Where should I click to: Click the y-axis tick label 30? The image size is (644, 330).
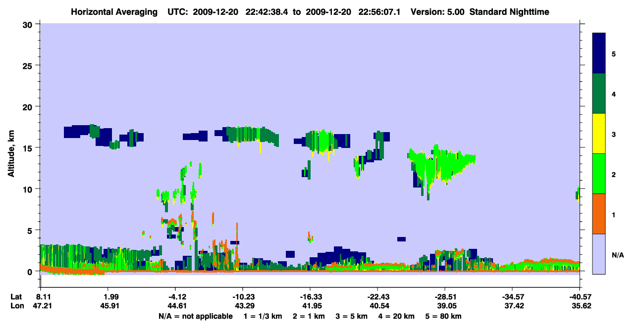[x=29, y=24]
